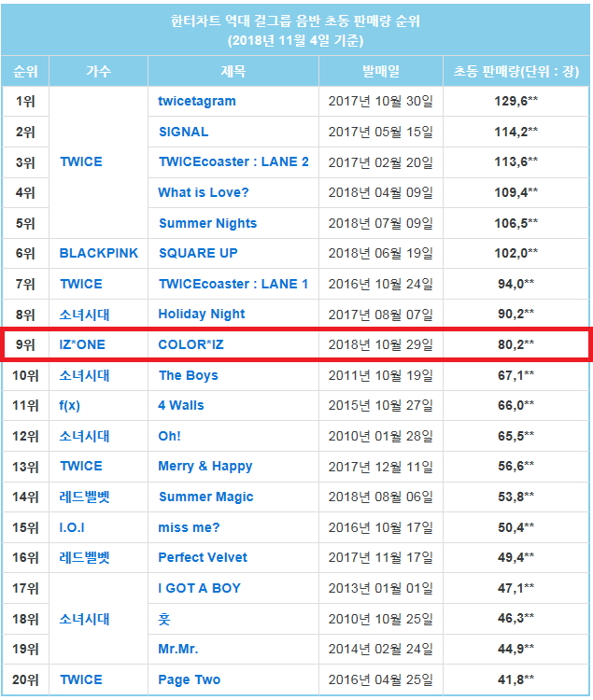Open the Summer Magic album link
Screen dimensions: 593x700
coord(205,497)
